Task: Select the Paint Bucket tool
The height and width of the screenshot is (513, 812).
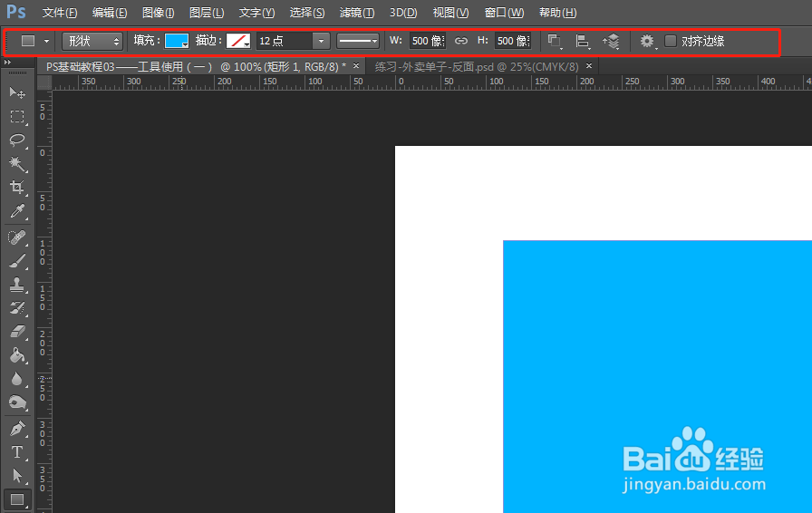Action: point(17,355)
